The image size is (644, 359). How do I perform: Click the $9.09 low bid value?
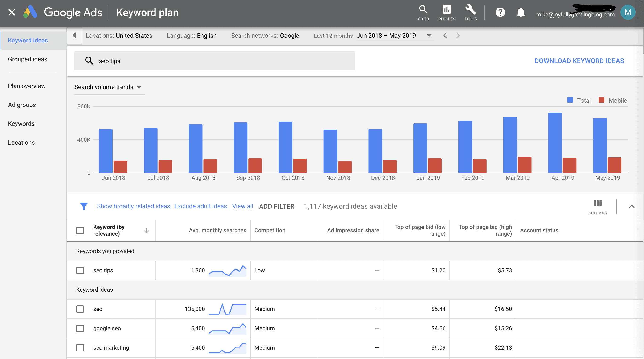(438, 348)
